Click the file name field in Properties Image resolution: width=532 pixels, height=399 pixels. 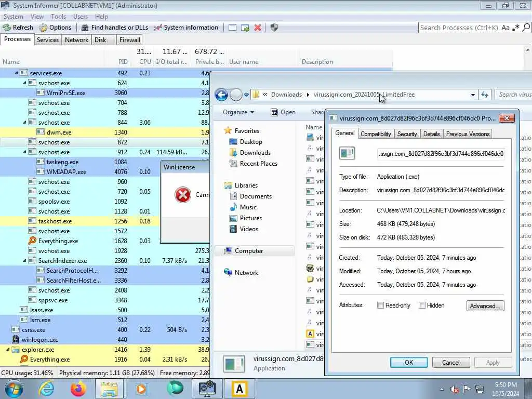click(441, 154)
